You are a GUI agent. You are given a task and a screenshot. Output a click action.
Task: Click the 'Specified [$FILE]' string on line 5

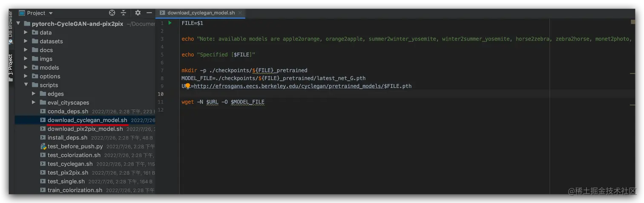pyautogui.click(x=226, y=54)
